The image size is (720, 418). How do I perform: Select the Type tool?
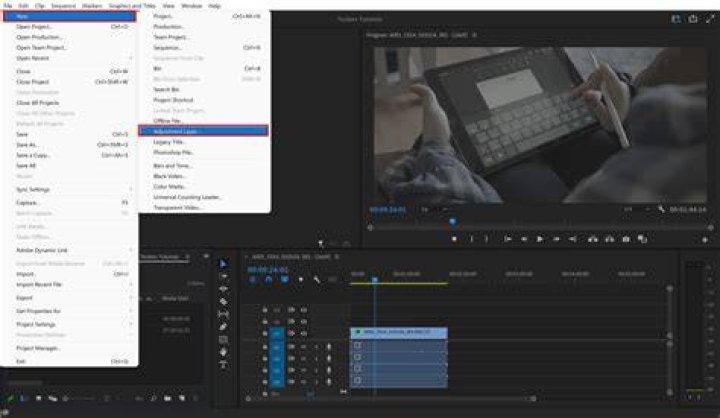click(x=223, y=365)
